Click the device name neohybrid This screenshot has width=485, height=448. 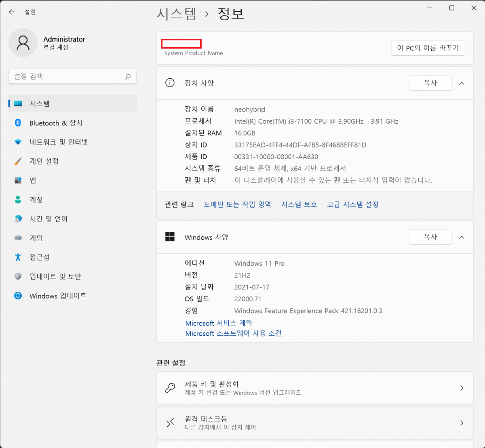[250, 109]
